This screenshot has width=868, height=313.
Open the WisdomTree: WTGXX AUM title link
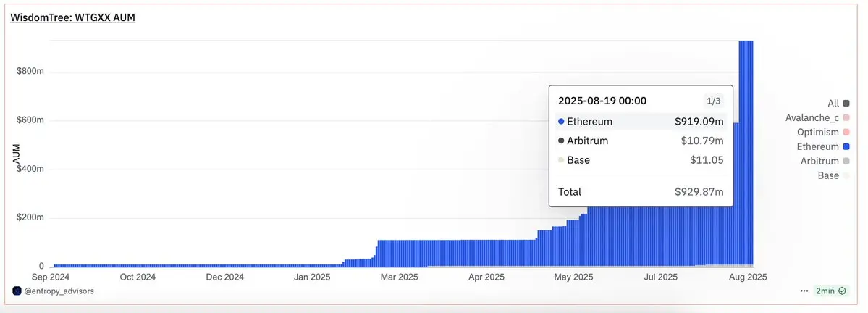[x=73, y=17]
